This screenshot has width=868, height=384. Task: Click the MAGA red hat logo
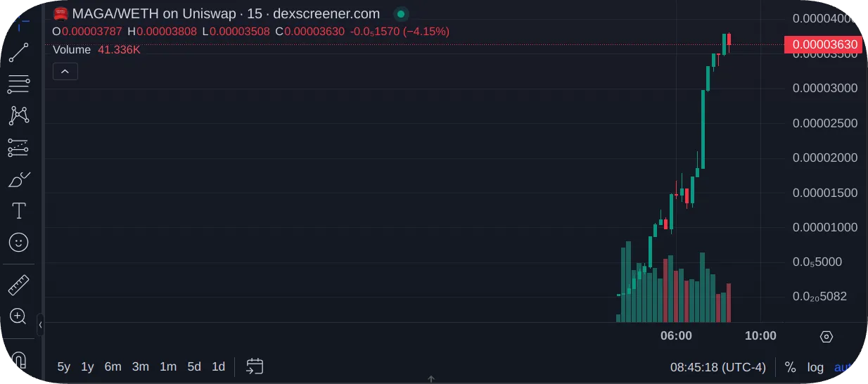pos(61,13)
